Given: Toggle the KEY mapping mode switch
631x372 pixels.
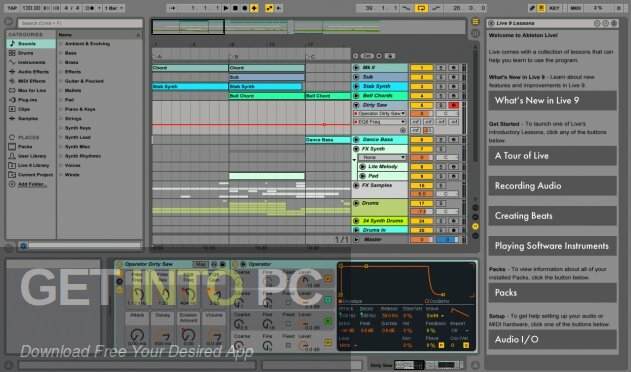Looking at the screenshot, I should click(555, 8).
